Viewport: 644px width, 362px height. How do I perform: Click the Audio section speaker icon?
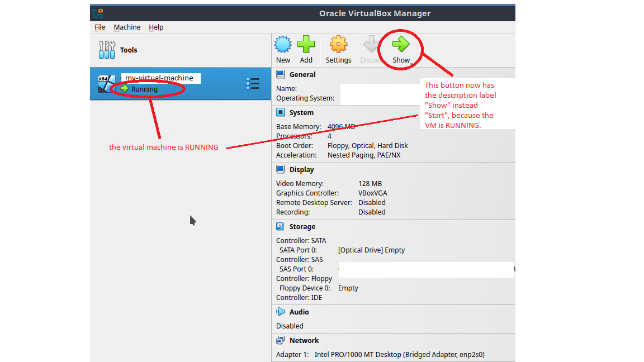point(281,312)
